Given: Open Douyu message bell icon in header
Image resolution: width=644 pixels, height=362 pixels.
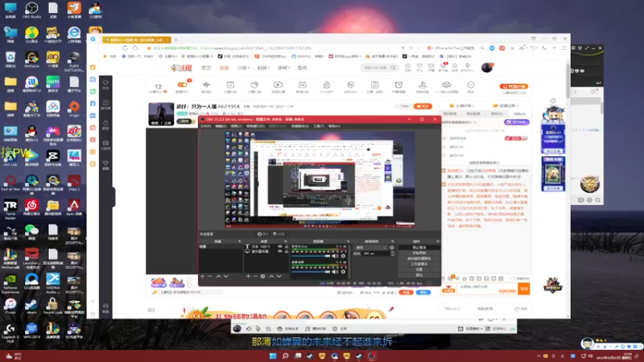Looking at the screenshot, I should [x=455, y=66].
